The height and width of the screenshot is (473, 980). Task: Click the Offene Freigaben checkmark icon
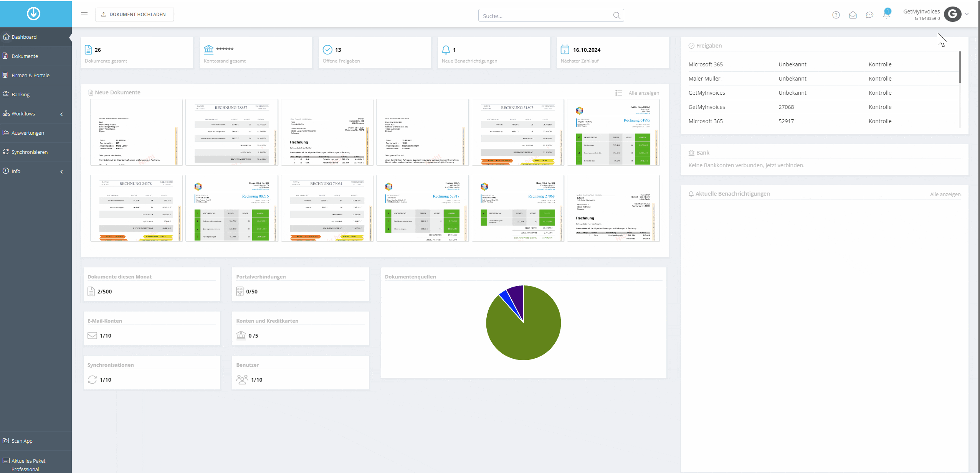point(327,50)
